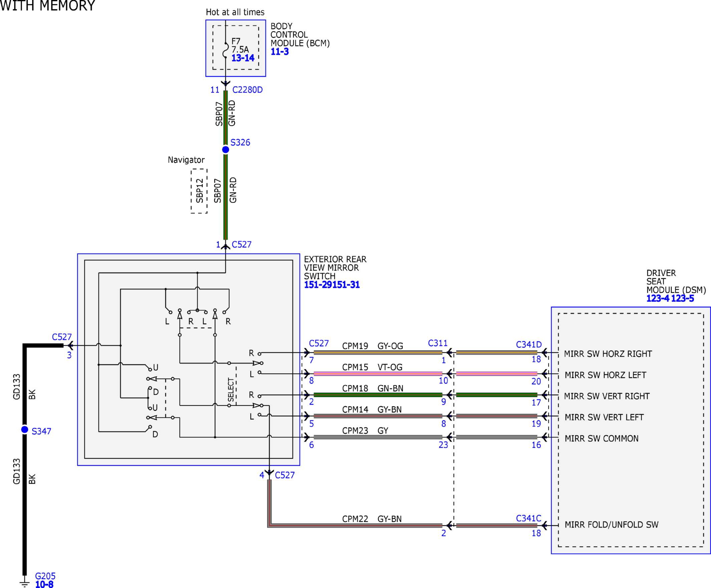Click the S326 splice dot
This screenshot has height=588, width=711.
tap(226, 150)
